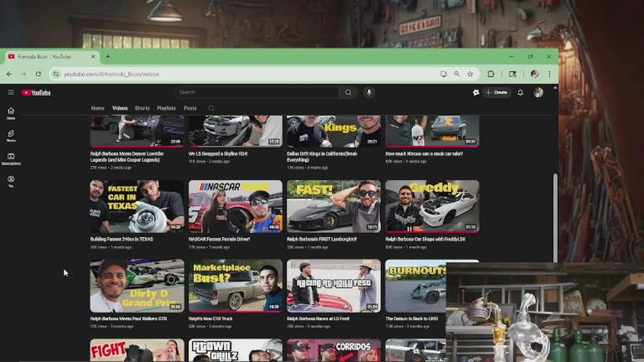Open the Racing at Holly Fest thumbnail
The image size is (644, 362).
tap(334, 286)
